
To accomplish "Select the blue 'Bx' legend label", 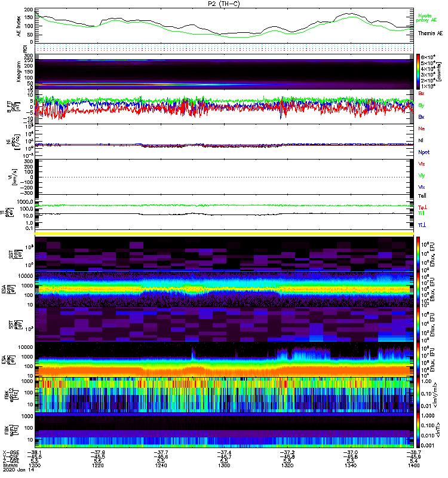I will (421, 117).
